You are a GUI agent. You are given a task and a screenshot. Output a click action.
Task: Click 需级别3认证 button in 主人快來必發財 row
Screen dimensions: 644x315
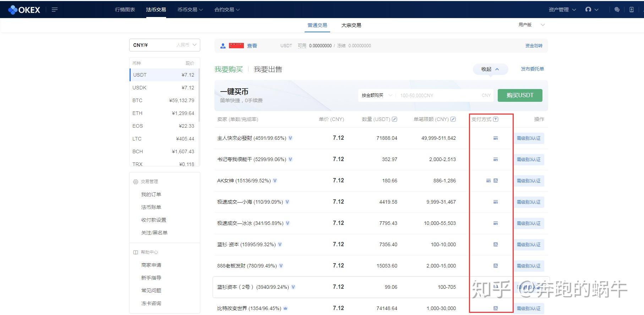(x=529, y=138)
